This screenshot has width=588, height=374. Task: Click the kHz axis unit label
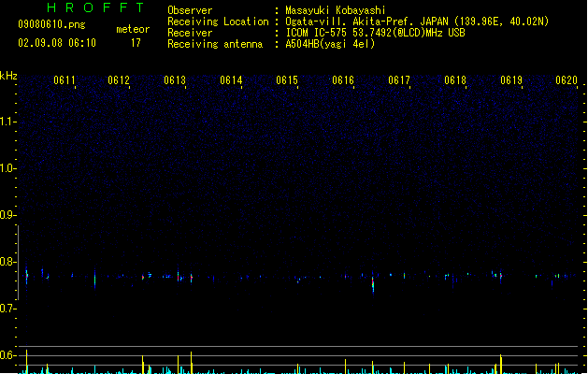[x=8, y=76]
